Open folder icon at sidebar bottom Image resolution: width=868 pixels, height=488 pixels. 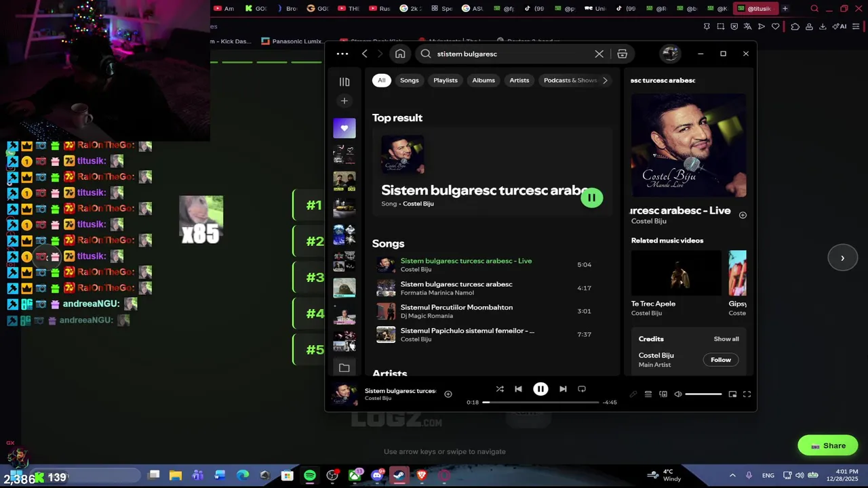pyautogui.click(x=344, y=367)
